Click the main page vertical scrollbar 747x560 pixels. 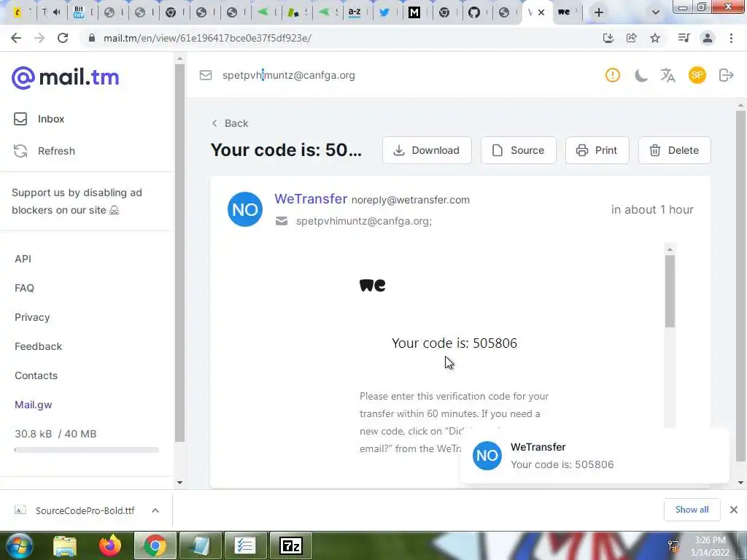(x=740, y=286)
